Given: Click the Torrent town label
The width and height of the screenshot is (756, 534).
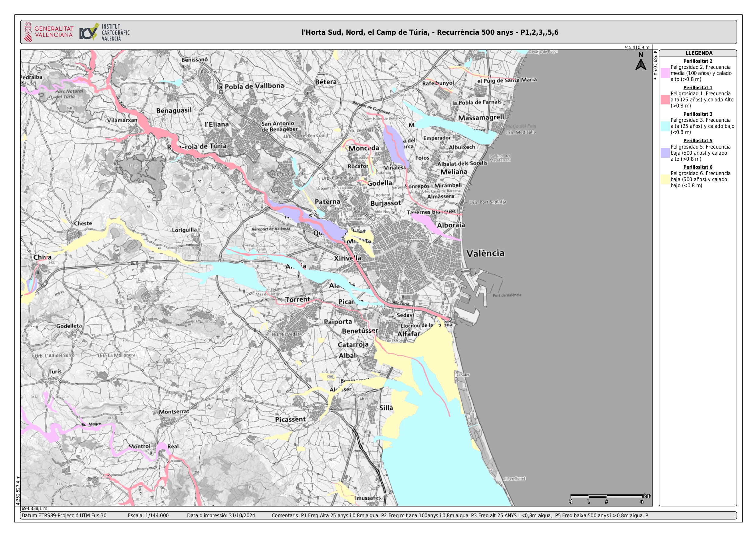Looking at the screenshot, I should pyautogui.click(x=297, y=299).
